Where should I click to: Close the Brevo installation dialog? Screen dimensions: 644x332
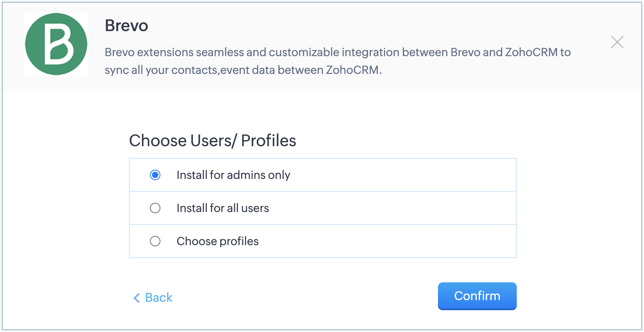617,42
